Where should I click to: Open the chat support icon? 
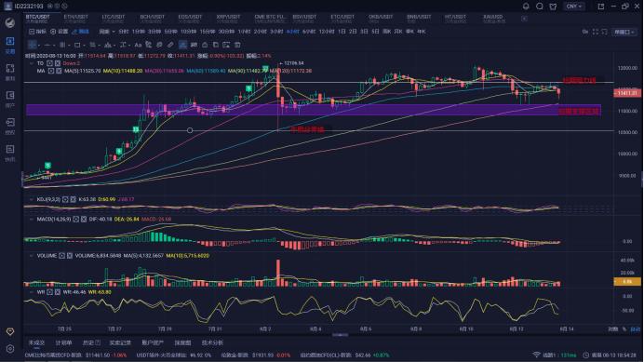tap(539, 7)
